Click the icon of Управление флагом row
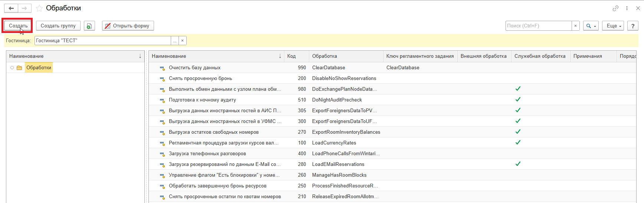 pos(162,175)
